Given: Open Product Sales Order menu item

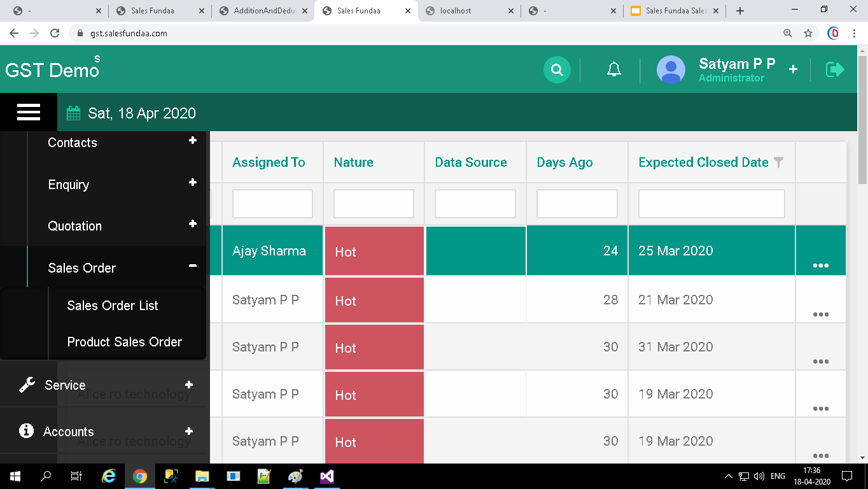Looking at the screenshot, I should pos(125,342).
